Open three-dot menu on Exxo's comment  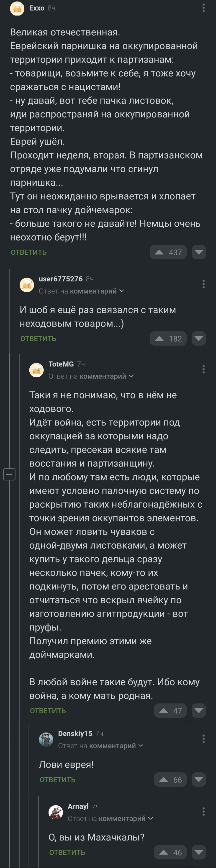tap(203, 8)
